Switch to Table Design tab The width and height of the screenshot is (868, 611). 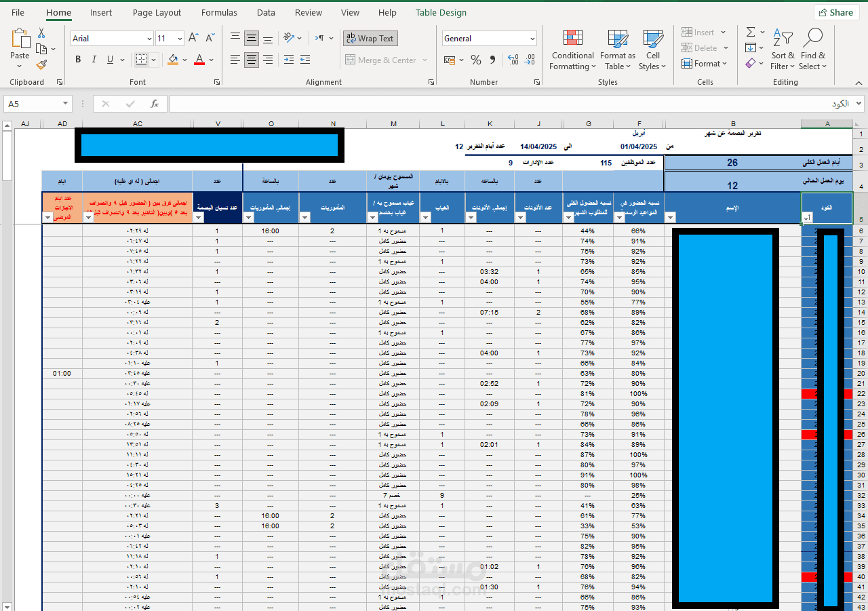441,12
